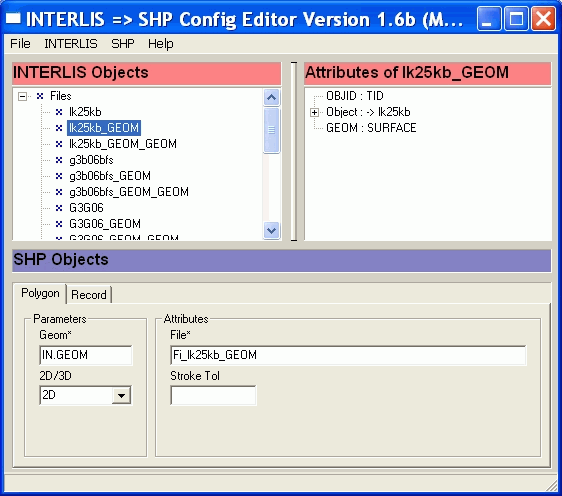Screen dimensions: 562x496
Task: Select the Object : -> lk25kb attribute
Action: [x=368, y=112]
